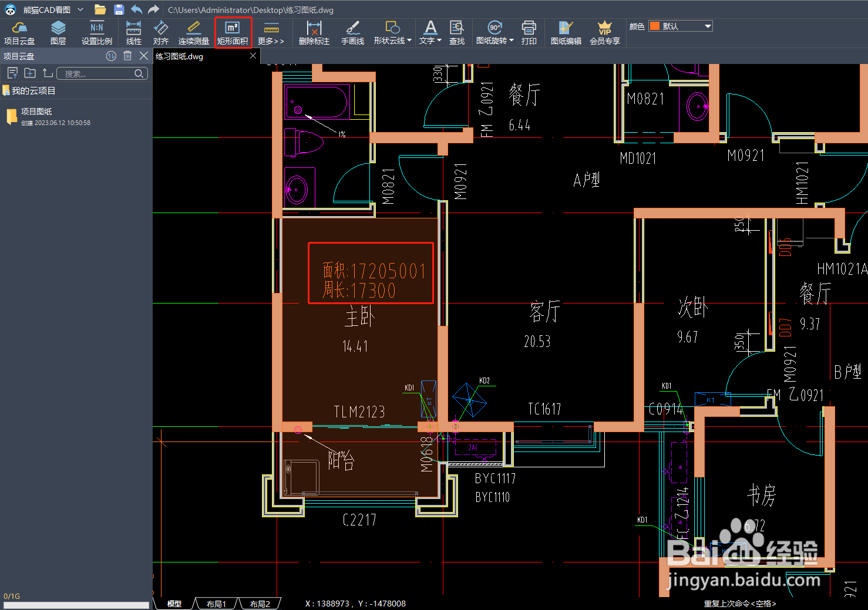Open the 查找 find text tool

(457, 33)
